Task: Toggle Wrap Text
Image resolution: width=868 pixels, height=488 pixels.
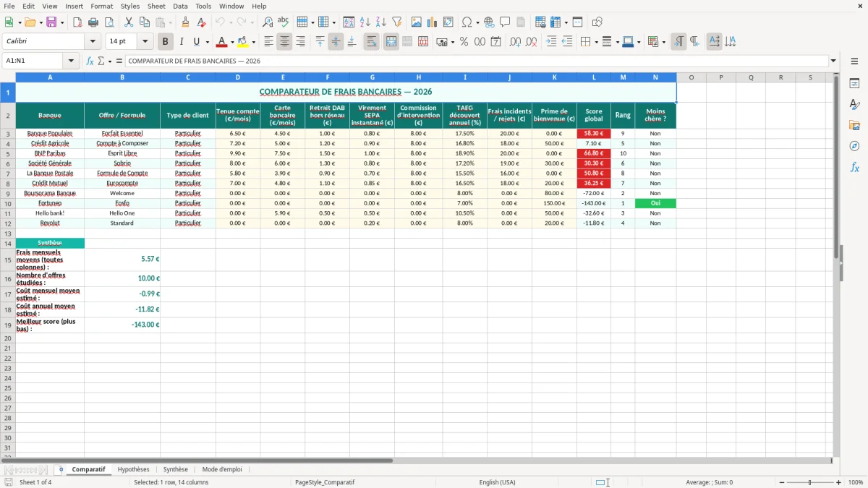Action: click(371, 42)
